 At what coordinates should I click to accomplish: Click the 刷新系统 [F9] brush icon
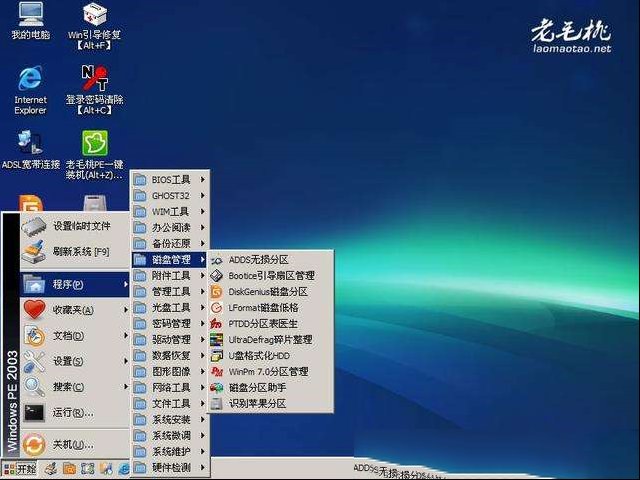(34, 252)
